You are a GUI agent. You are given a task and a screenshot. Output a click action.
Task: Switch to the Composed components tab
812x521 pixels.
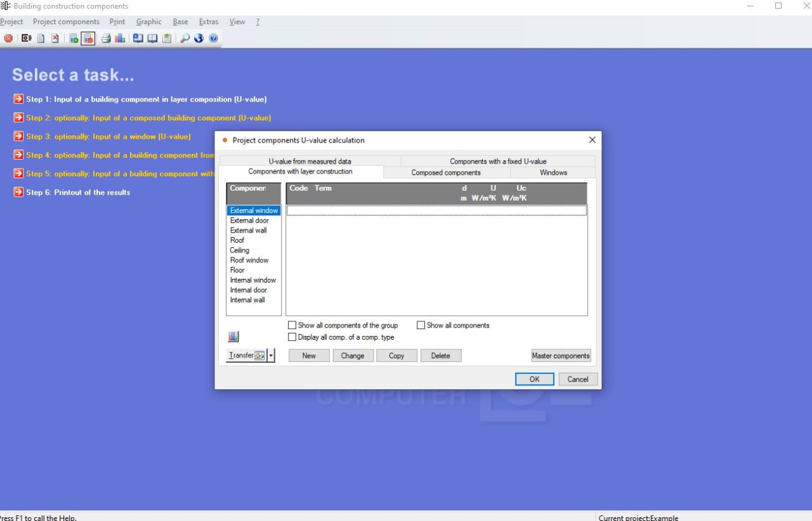click(447, 172)
